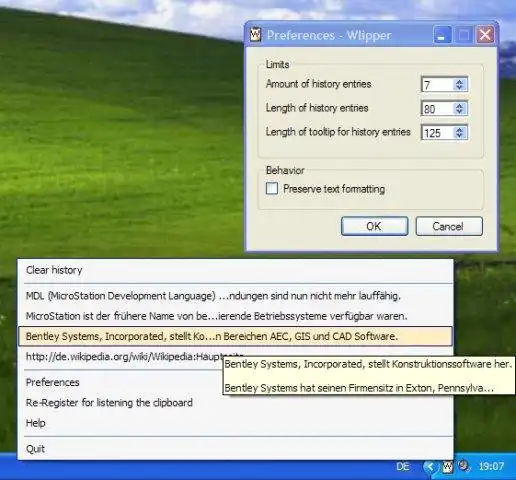Choose the 'MicroStation ist der frühere Name' entry
516x480 pixels.
click(x=235, y=316)
